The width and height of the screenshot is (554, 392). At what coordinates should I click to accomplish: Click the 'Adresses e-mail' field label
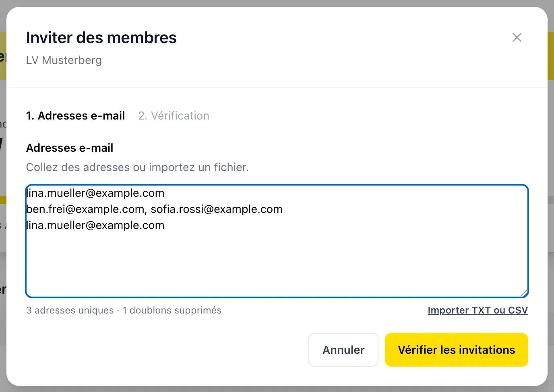coord(70,148)
